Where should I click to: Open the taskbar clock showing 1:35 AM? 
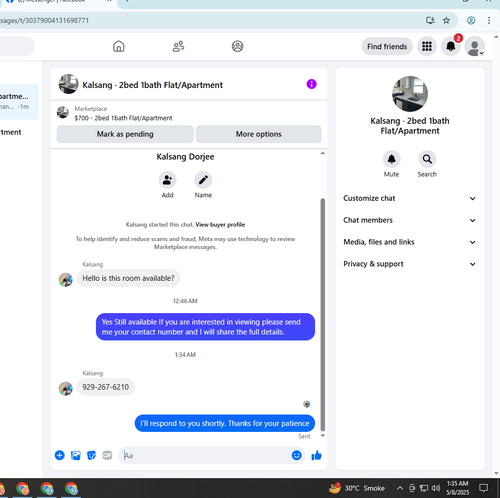tap(458, 488)
